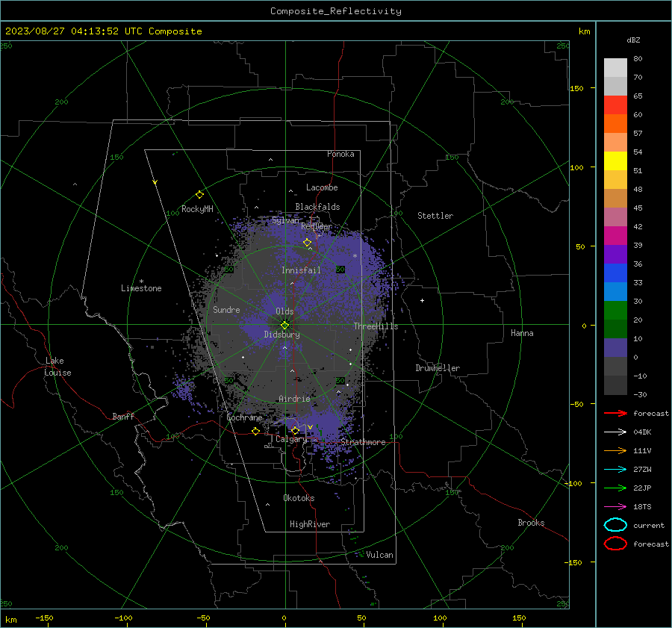Click the Composite_Reflectivity title
This screenshot has width=672, height=628.
(x=335, y=11)
